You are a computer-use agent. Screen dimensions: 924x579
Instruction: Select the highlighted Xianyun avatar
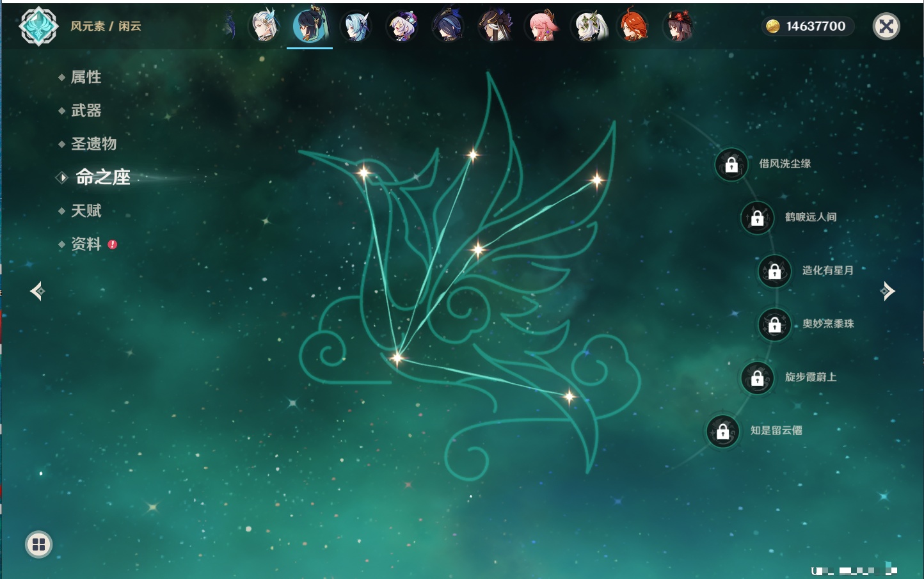coord(310,26)
